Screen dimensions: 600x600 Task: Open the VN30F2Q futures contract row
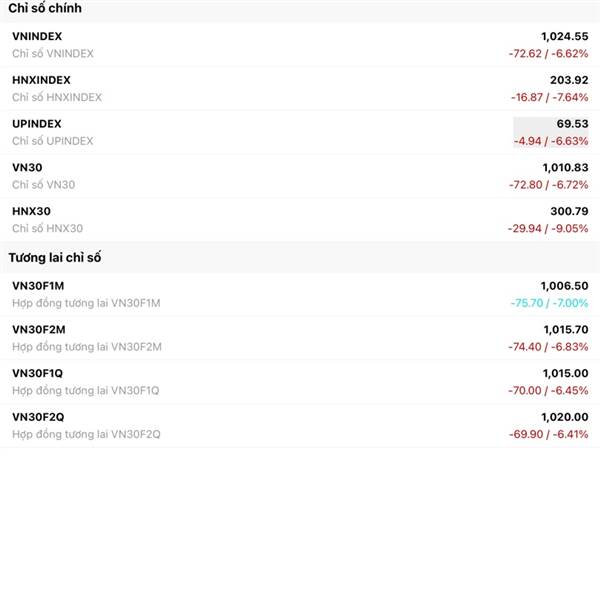300,425
